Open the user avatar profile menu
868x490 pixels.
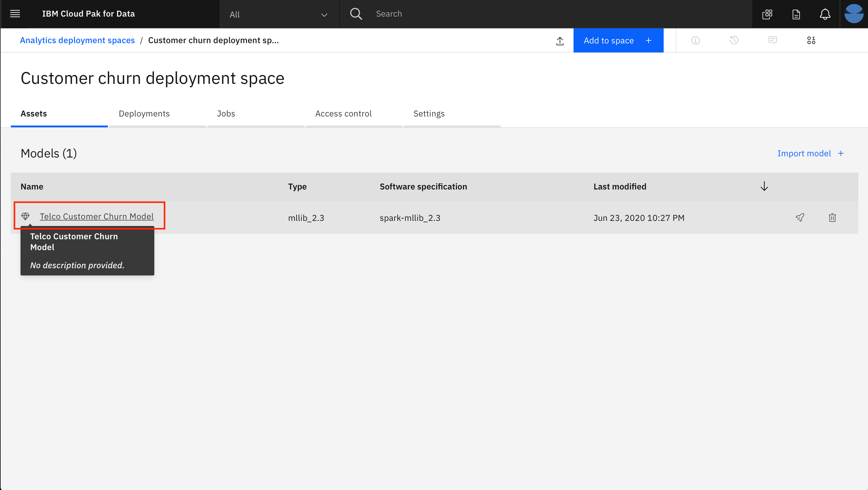click(x=854, y=14)
